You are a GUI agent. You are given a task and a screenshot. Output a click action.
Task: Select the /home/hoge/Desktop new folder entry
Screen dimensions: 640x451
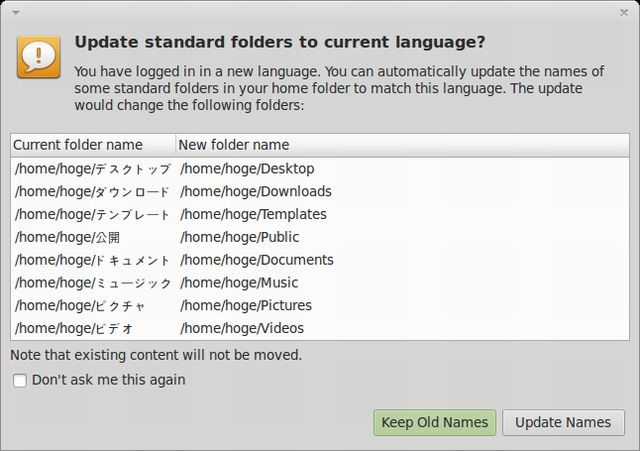click(x=247, y=169)
